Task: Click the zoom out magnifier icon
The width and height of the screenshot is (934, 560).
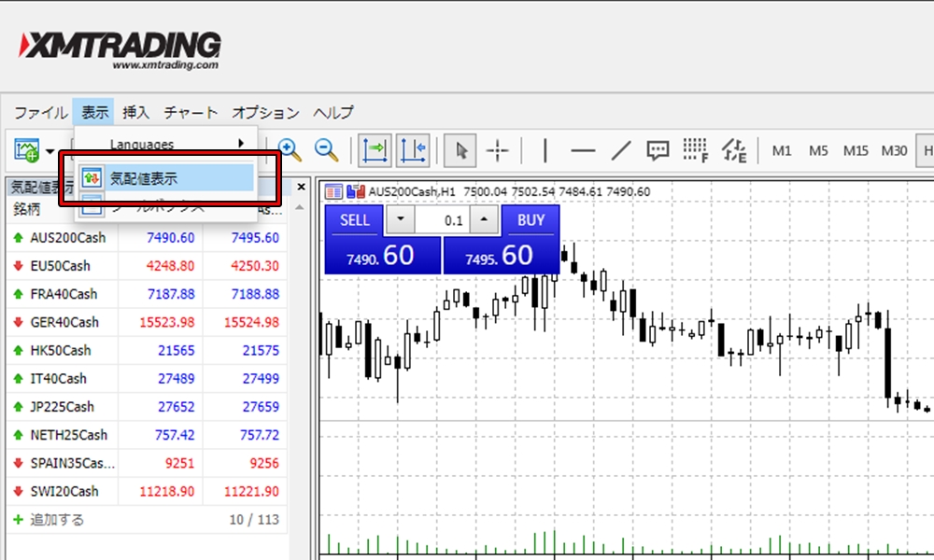Action: pos(326,150)
